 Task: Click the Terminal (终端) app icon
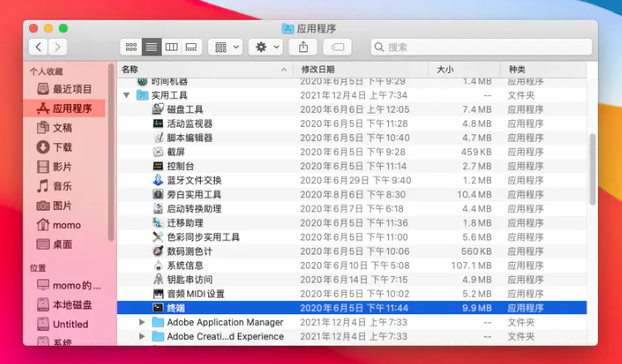[x=158, y=308]
